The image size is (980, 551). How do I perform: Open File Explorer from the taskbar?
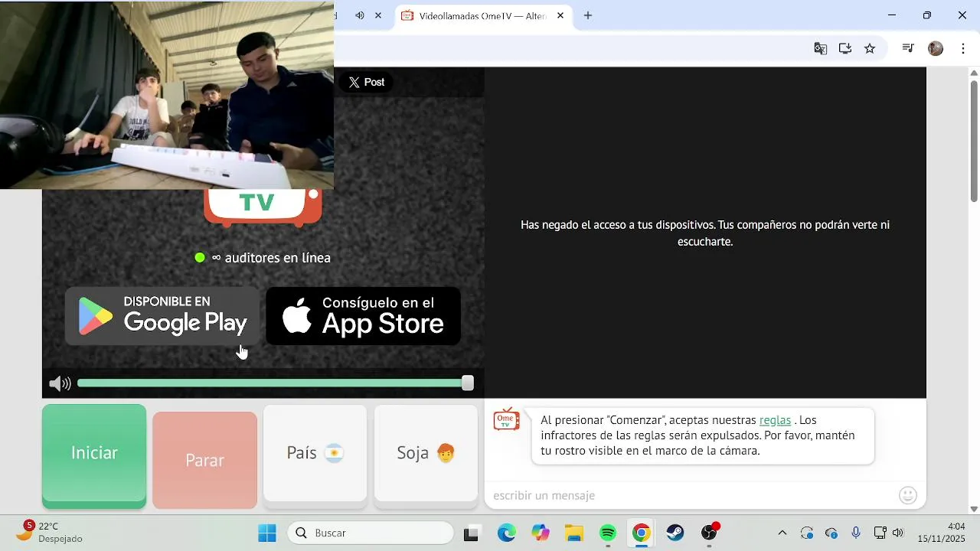click(574, 533)
